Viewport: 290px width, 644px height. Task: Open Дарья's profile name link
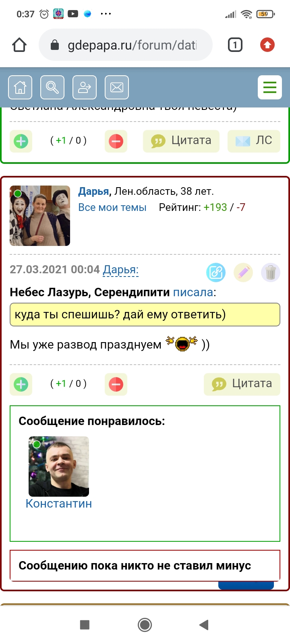coord(93,191)
